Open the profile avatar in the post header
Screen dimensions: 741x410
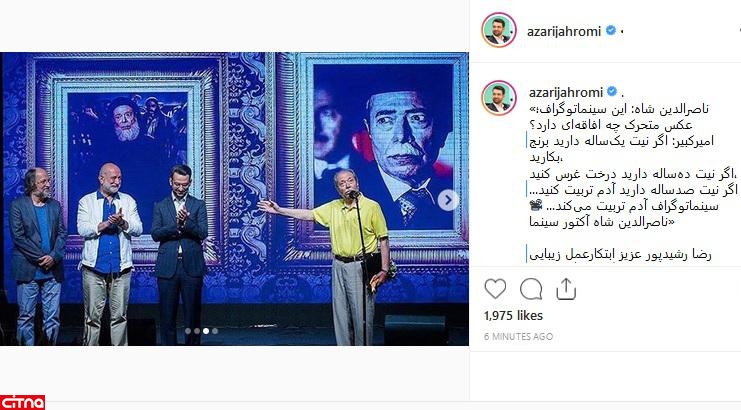tap(499, 30)
